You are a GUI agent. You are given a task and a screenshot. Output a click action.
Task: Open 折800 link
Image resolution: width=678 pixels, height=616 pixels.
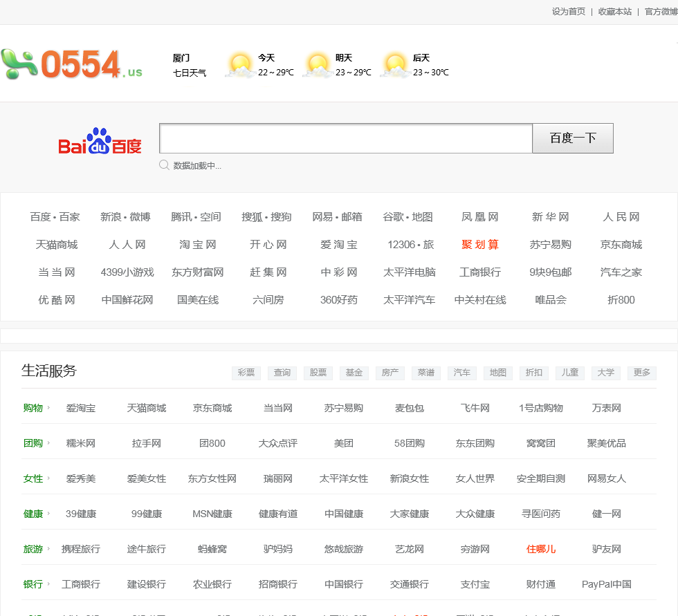[x=621, y=300]
